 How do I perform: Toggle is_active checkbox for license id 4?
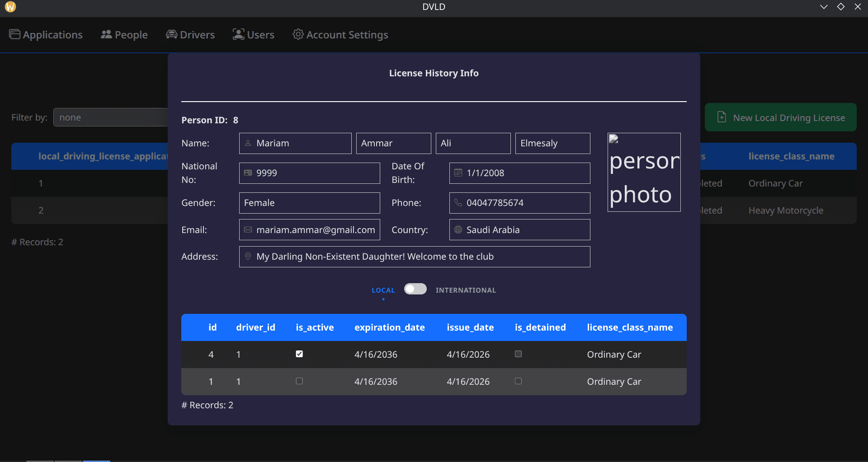click(299, 354)
